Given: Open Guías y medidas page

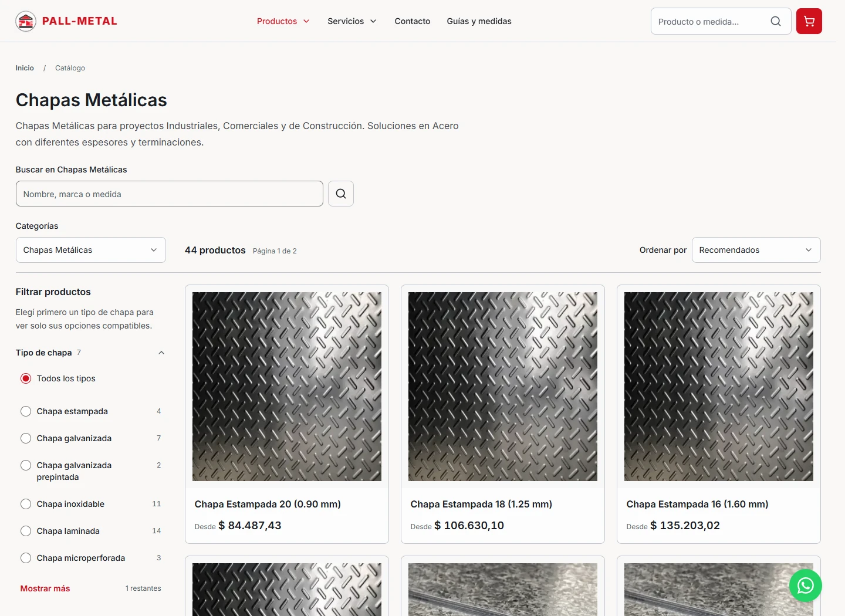Looking at the screenshot, I should (479, 21).
